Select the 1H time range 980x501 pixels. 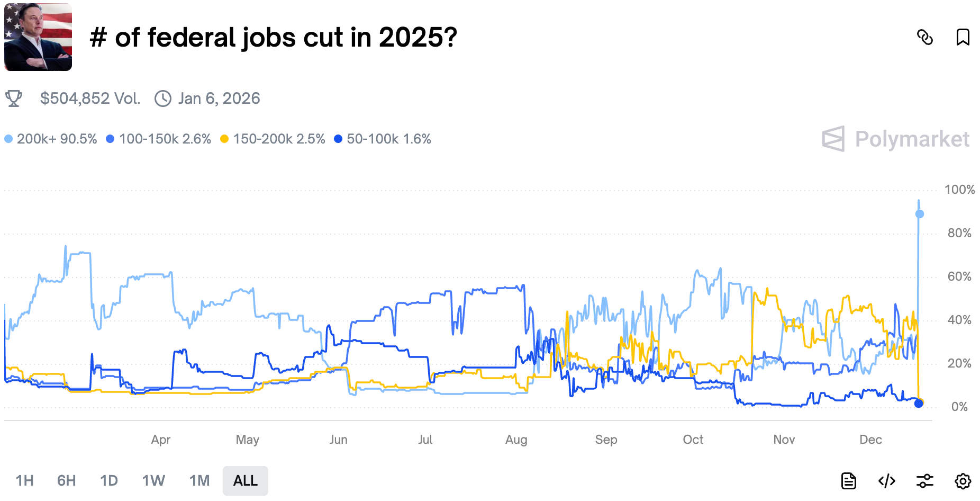tap(25, 481)
